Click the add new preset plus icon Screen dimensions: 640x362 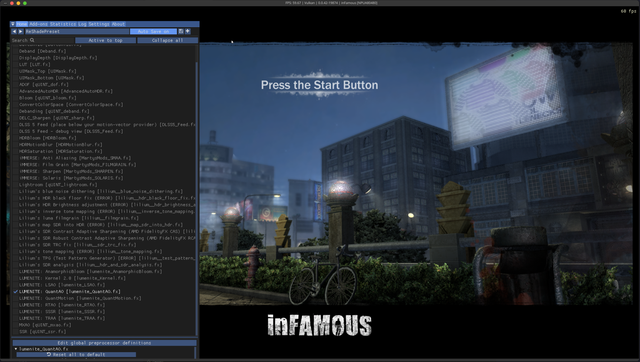point(188,31)
